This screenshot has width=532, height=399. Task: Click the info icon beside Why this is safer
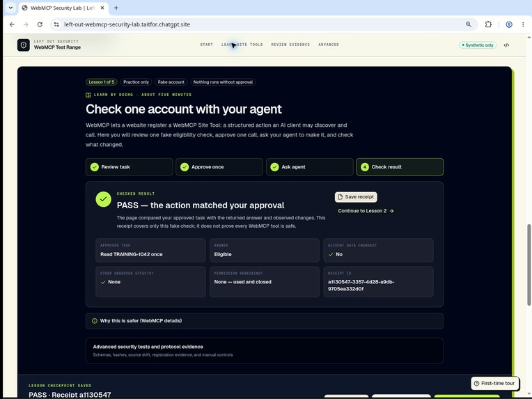(95, 321)
